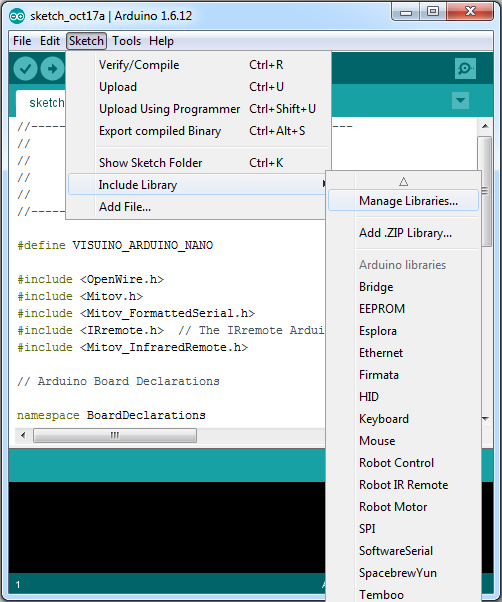This screenshot has width=502, height=602.
Task: Include the HID library
Action: click(x=403, y=397)
